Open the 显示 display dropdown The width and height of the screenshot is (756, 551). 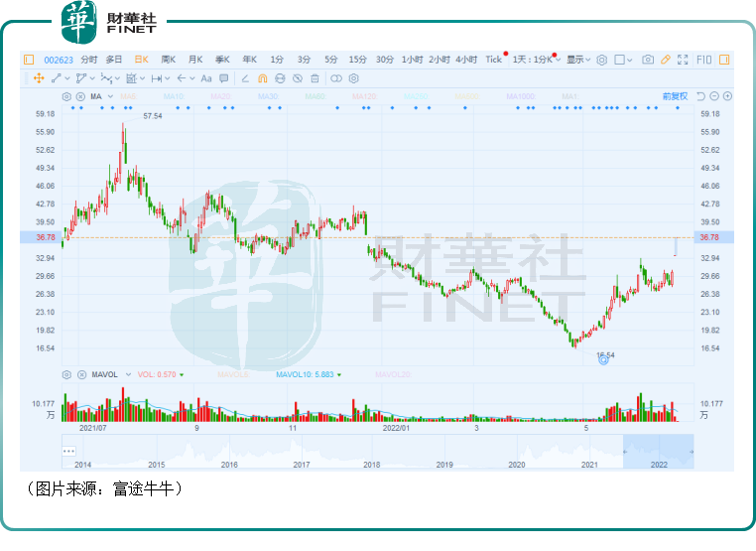[x=578, y=60]
